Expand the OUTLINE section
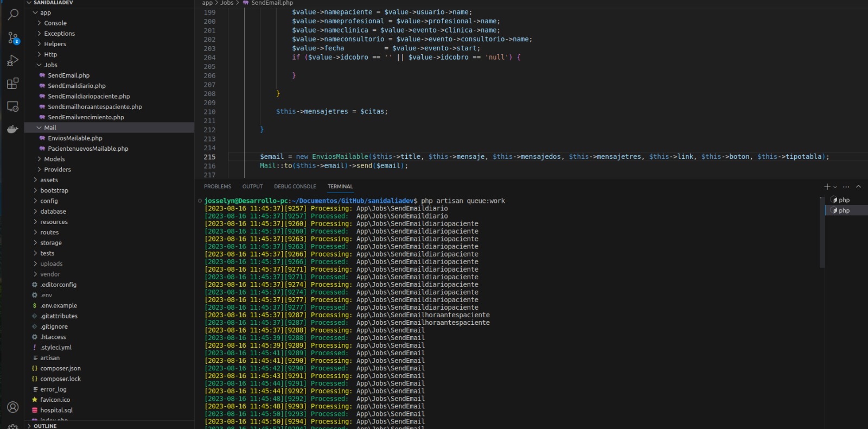The width and height of the screenshot is (868, 429). [44, 426]
